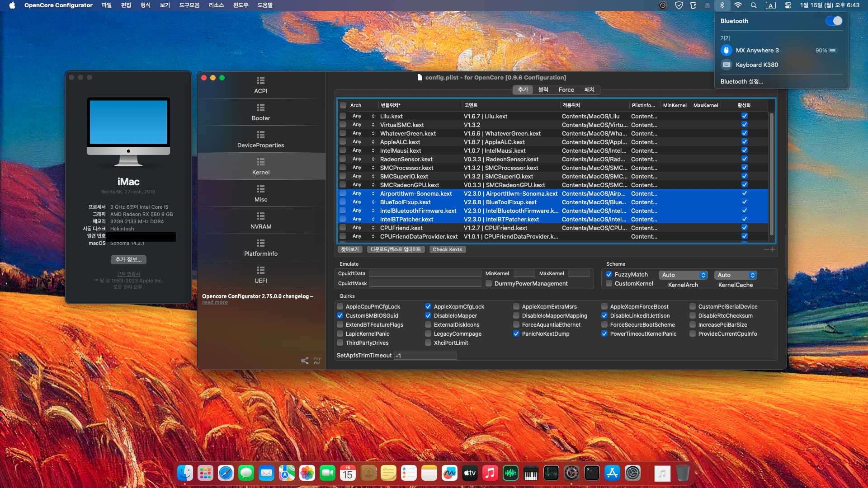Screen dimensions: 868x488
Task: Open the ACPI section icon in sidebar
Action: tap(261, 81)
